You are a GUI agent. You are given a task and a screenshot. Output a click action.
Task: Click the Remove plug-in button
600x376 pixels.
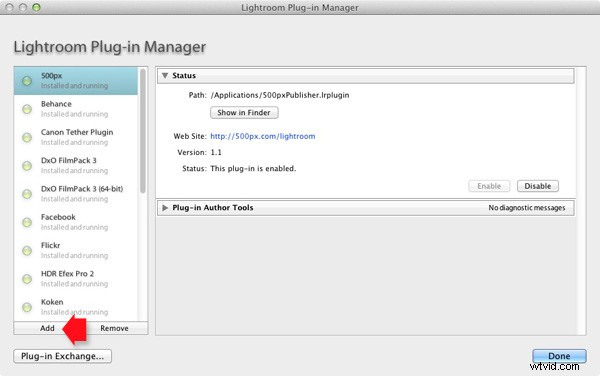[x=114, y=328]
